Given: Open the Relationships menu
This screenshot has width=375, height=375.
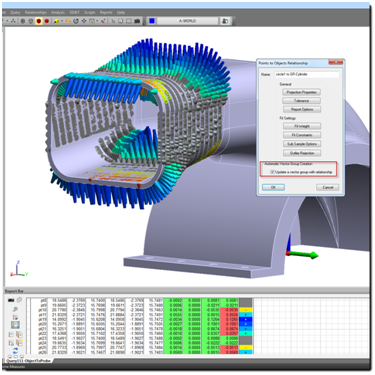Looking at the screenshot, I should [x=36, y=12].
